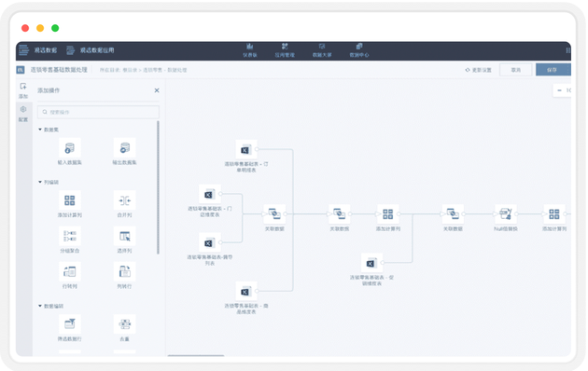Image resolution: width=588 pixels, height=371 pixels.
Task: Choose the 分组聚合 group aggregate operation icon
Action: 70,236
